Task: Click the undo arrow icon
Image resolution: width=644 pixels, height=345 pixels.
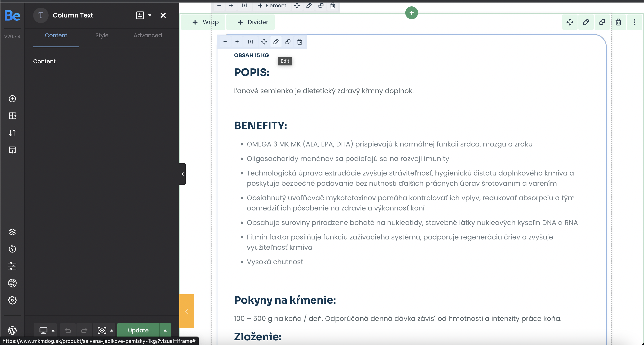Action: [x=68, y=331]
